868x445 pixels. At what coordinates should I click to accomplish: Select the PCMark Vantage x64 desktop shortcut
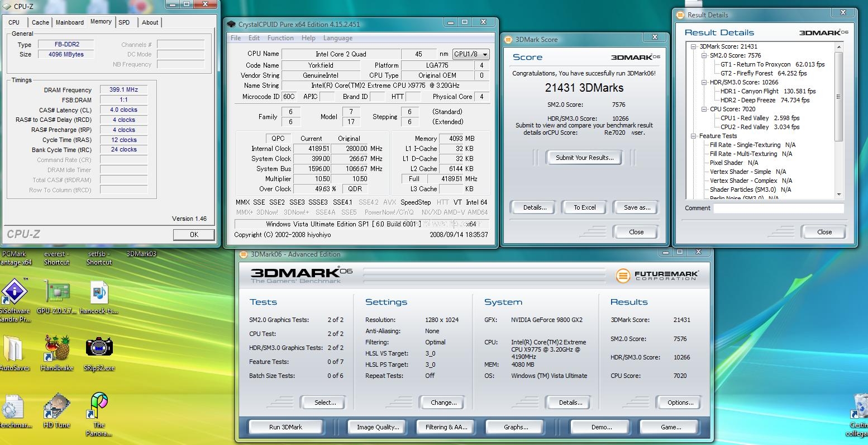coord(16,258)
